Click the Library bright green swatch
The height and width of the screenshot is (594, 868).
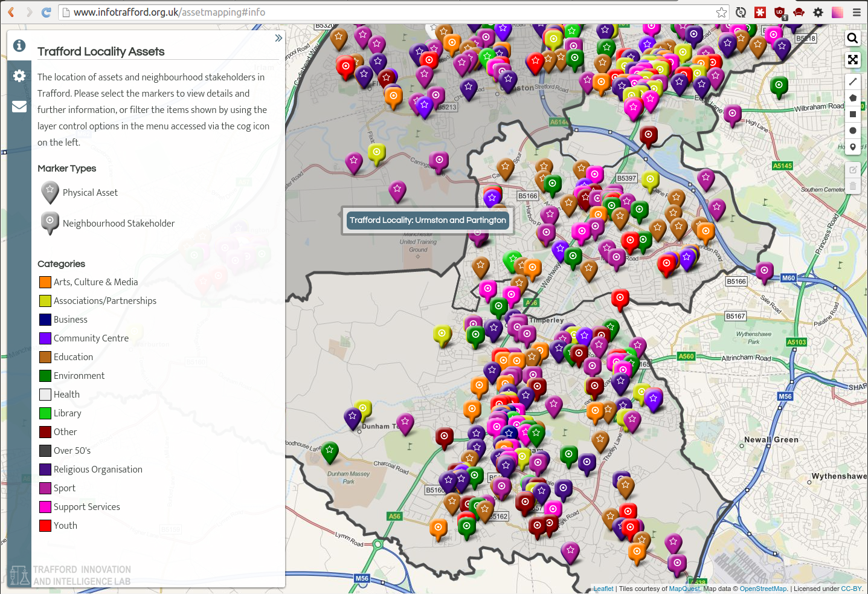(45, 413)
